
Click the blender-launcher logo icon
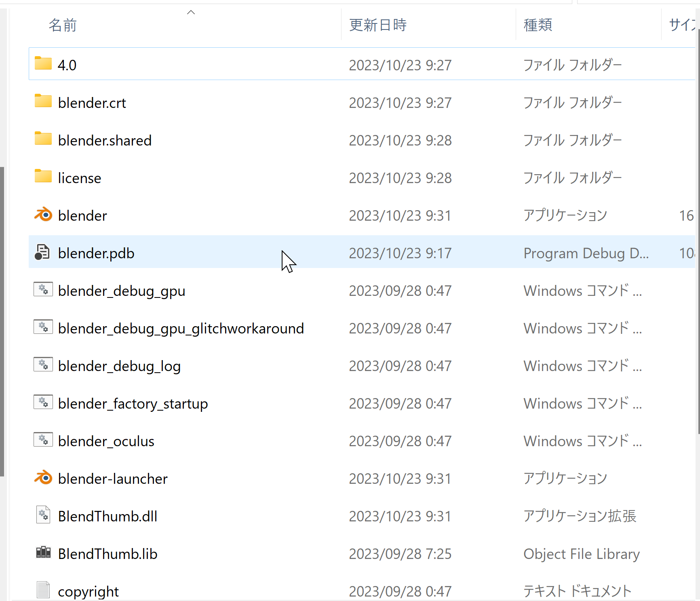coord(43,478)
